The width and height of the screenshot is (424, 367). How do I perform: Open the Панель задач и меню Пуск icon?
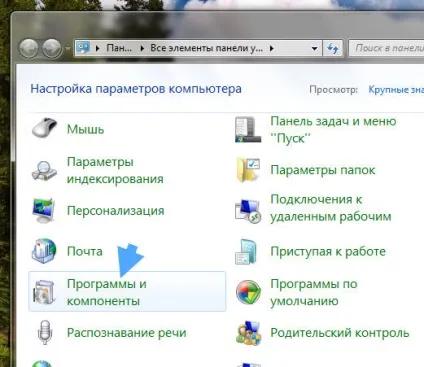[x=248, y=129]
